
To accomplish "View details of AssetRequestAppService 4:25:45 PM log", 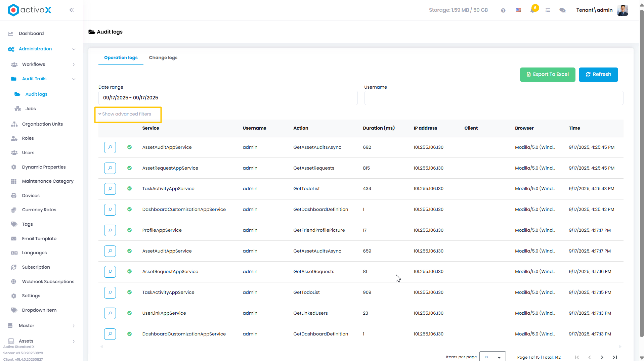I will (x=110, y=168).
